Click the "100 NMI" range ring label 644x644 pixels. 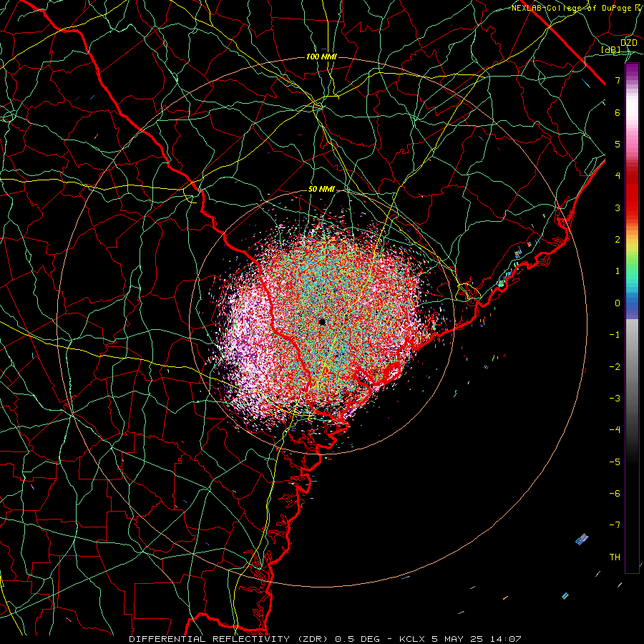(321, 57)
